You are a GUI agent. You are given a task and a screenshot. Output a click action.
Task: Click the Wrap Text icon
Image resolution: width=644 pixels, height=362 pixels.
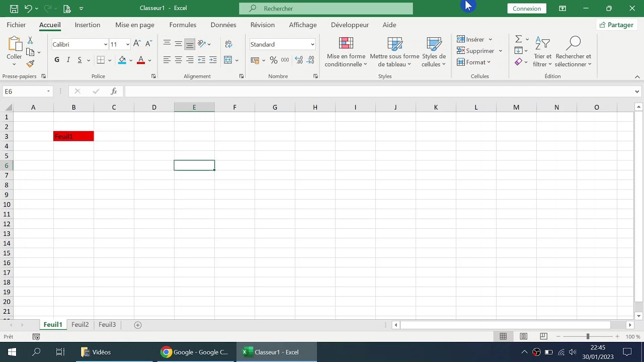(228, 44)
